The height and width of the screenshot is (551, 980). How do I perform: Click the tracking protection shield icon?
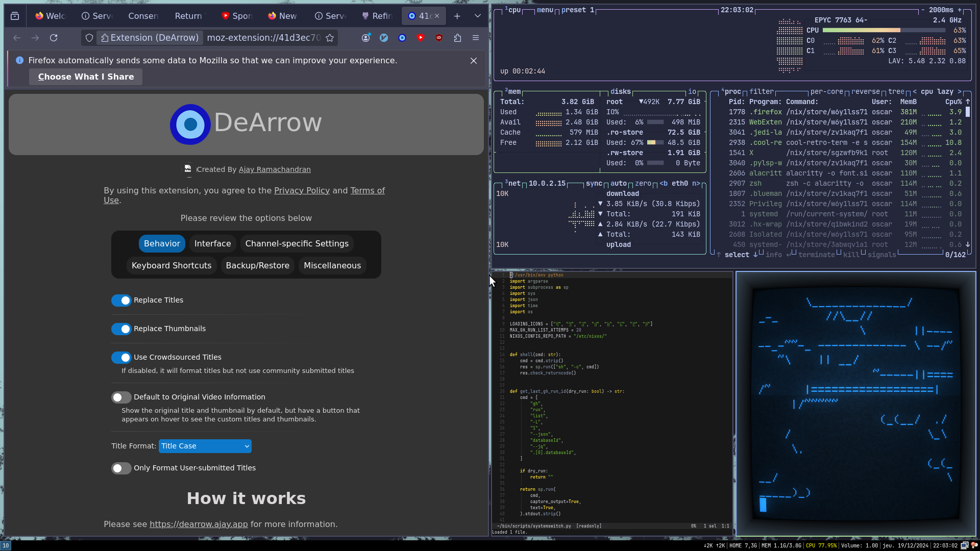pos(89,38)
